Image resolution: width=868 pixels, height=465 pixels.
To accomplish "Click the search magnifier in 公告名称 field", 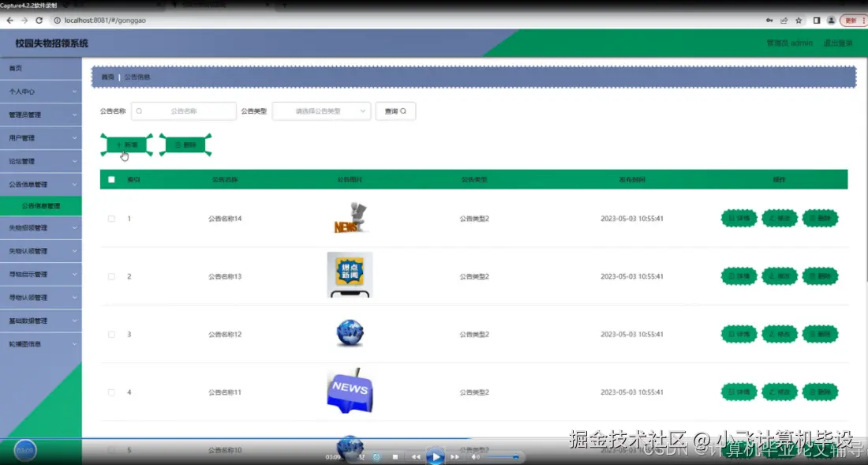I will [139, 111].
